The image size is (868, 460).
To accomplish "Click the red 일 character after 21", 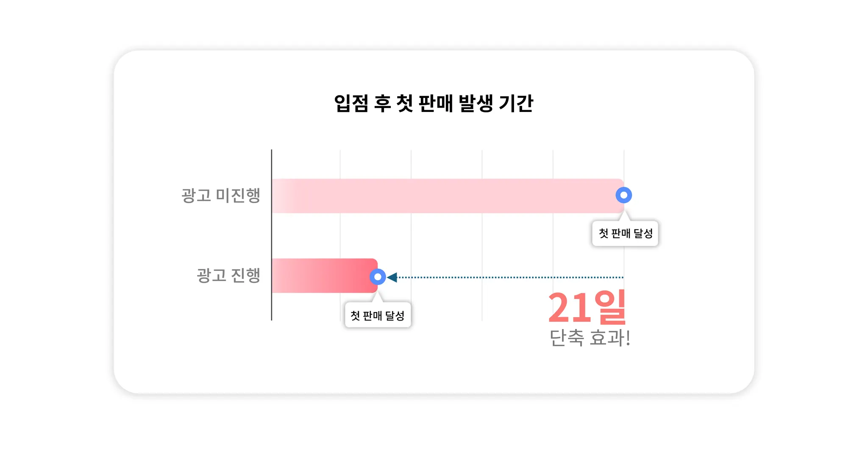I will (610, 307).
